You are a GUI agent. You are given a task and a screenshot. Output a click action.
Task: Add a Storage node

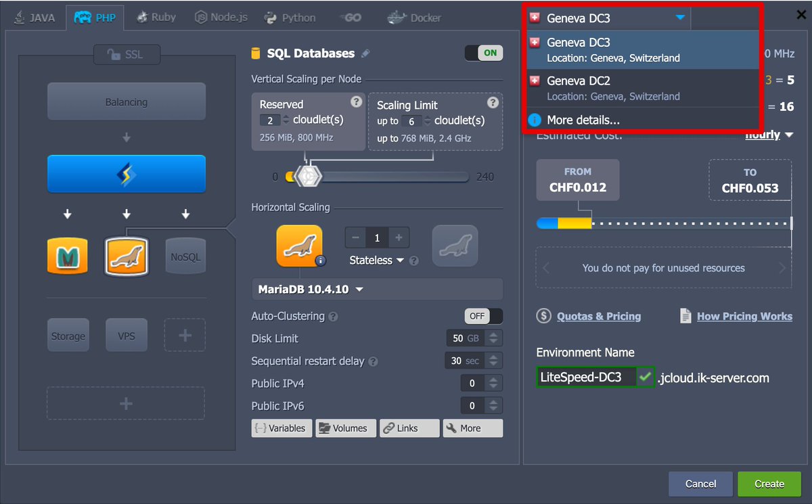tap(68, 336)
